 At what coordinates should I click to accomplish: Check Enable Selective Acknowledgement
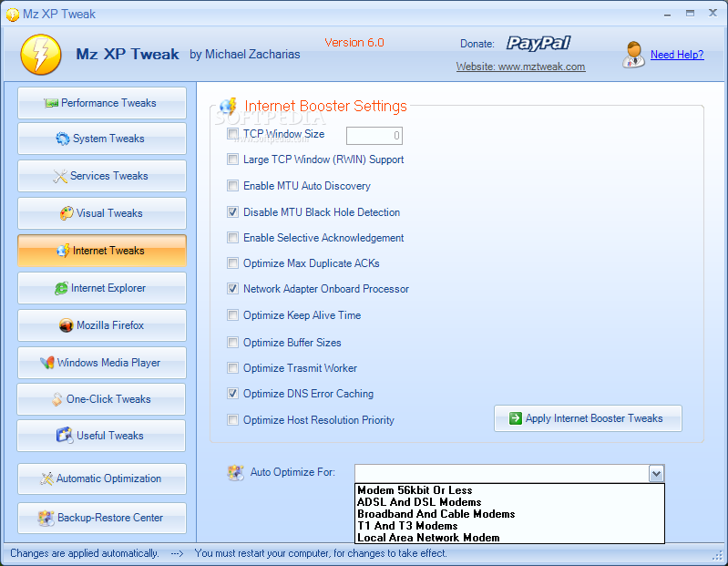pyautogui.click(x=232, y=238)
